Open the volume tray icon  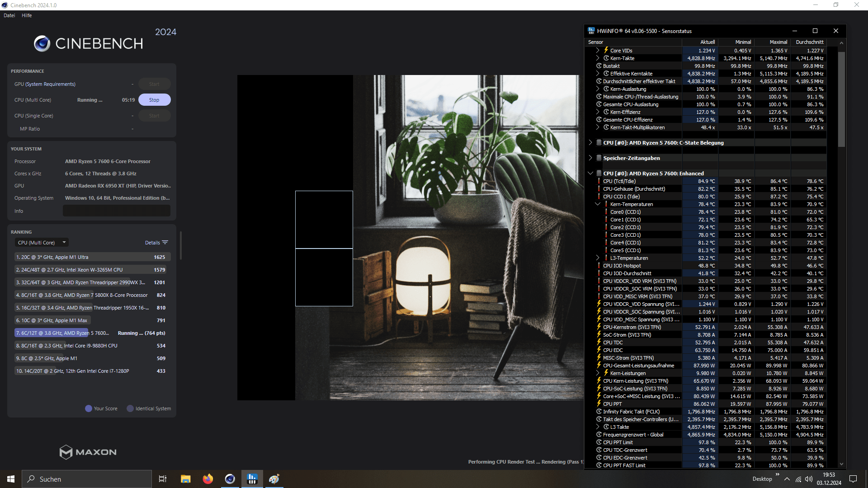point(809,479)
